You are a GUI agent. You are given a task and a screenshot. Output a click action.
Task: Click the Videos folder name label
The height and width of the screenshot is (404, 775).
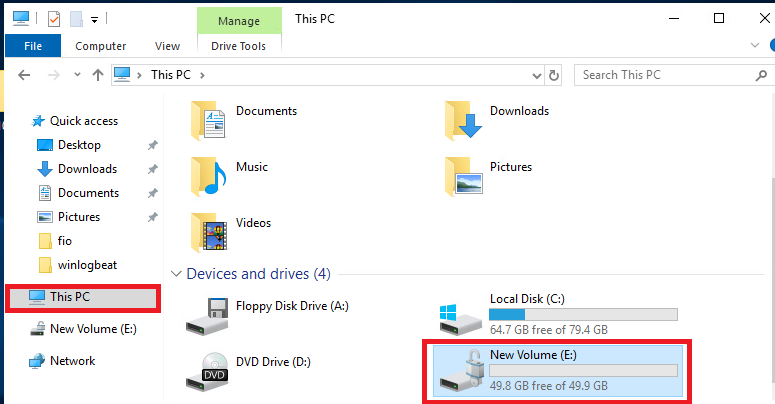point(254,223)
